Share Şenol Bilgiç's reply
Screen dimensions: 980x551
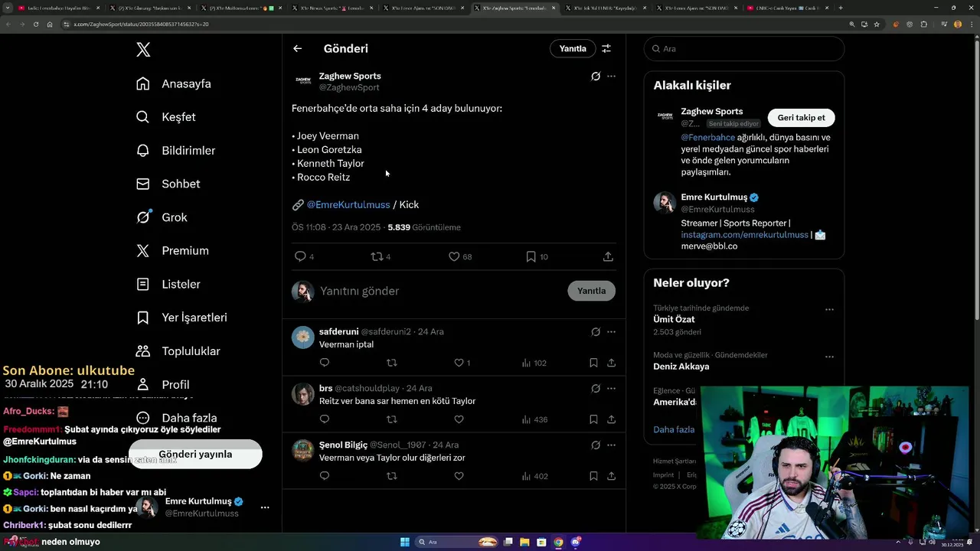[x=611, y=476]
